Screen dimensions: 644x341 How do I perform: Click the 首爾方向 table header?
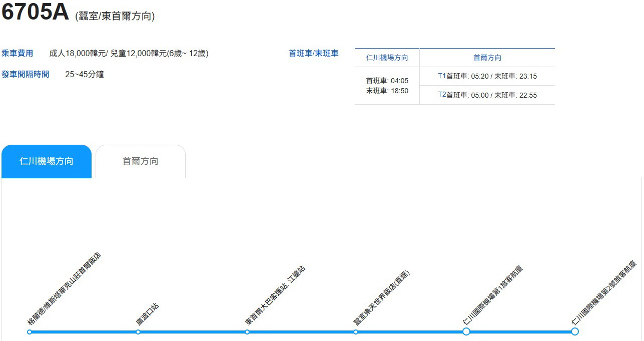(487, 58)
